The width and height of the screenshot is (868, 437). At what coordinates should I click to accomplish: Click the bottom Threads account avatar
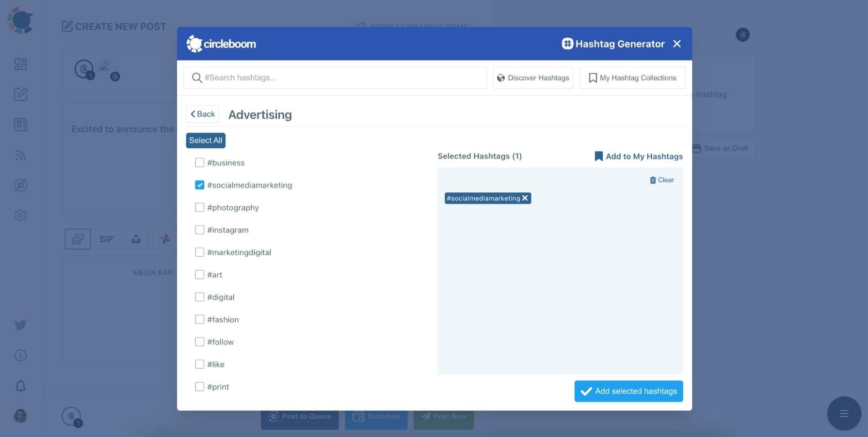click(72, 417)
